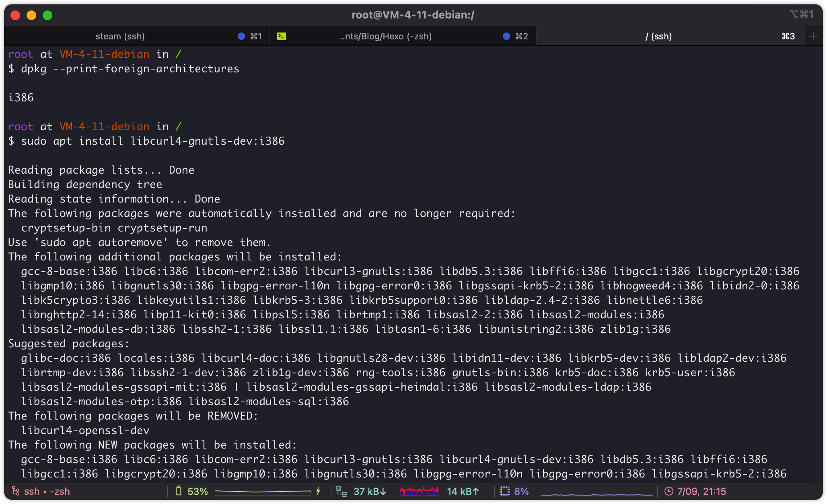The height and width of the screenshot is (504, 827).
Task: Click the job tree icon beside ssh
Action: tap(16, 491)
